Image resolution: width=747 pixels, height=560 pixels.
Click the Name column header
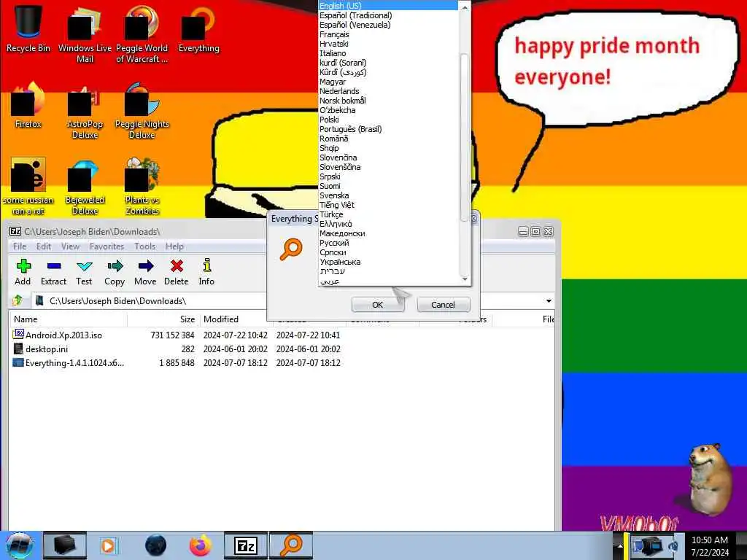[x=68, y=319]
